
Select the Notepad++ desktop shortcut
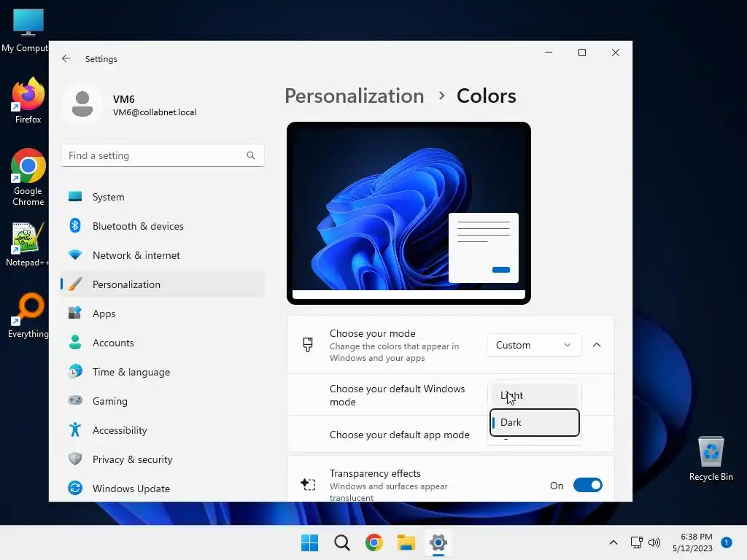[27, 244]
